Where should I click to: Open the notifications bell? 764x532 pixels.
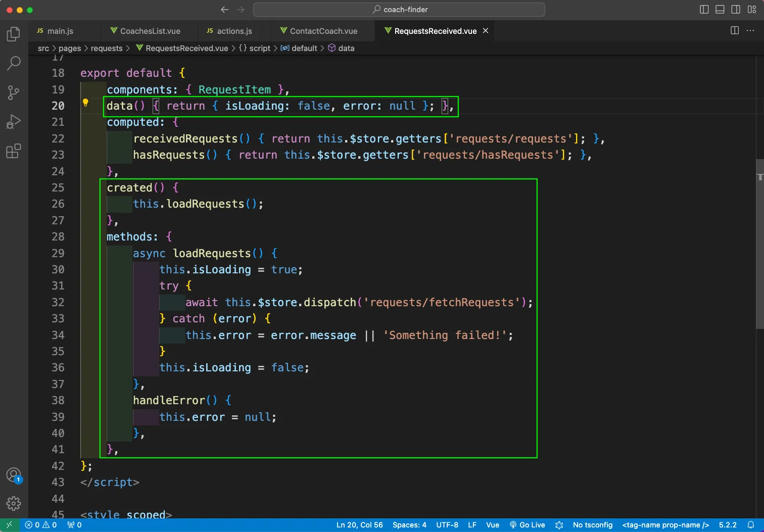point(751,525)
